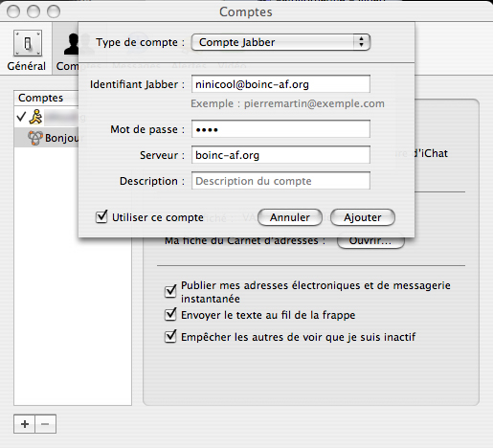
Task: Select the Bonjour account icon
Action: pos(35,138)
